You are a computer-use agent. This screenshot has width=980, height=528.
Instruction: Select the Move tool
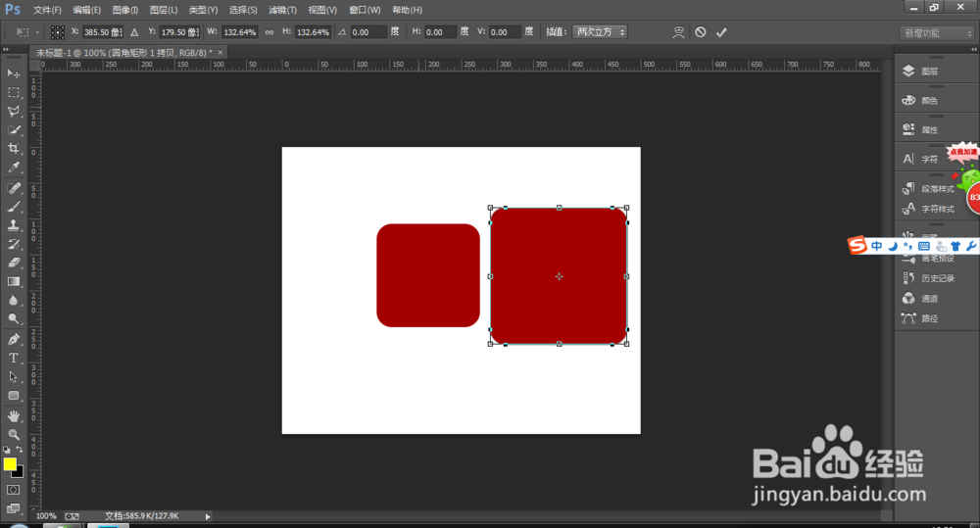(13, 73)
